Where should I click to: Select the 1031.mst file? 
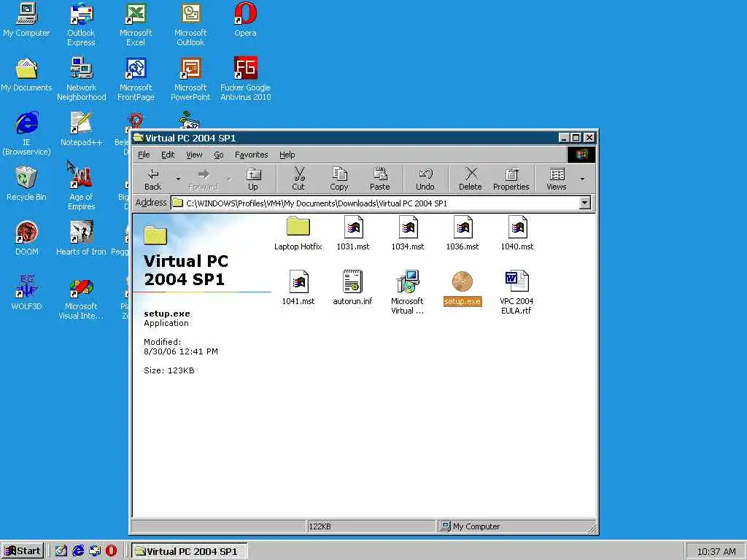click(x=353, y=233)
